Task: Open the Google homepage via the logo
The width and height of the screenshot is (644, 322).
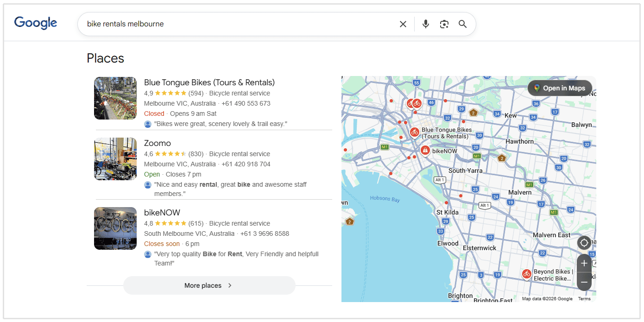Action: click(x=35, y=23)
